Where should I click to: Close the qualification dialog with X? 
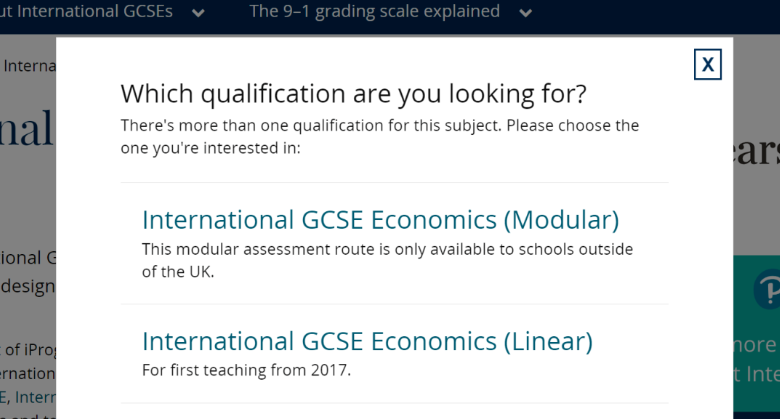[x=707, y=64]
